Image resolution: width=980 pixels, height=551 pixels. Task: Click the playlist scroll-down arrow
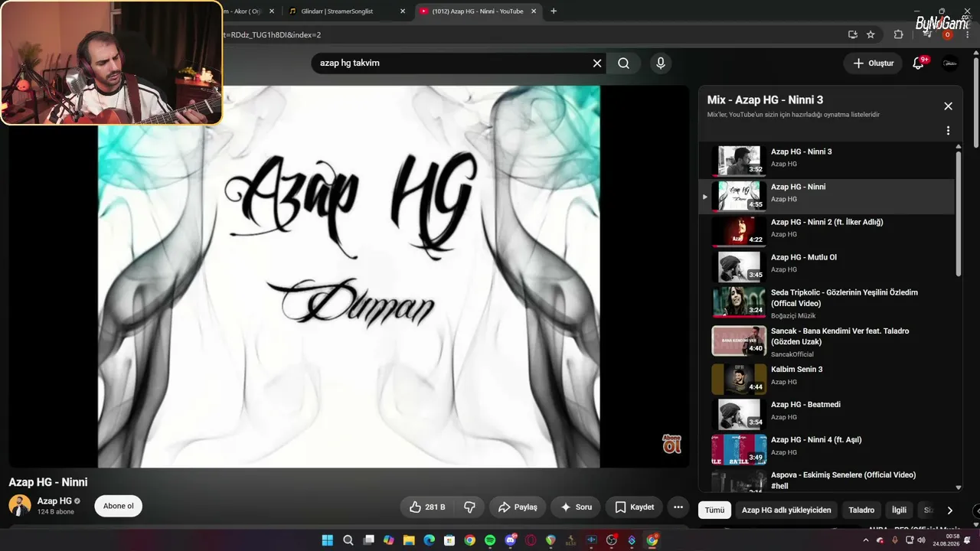click(x=958, y=487)
